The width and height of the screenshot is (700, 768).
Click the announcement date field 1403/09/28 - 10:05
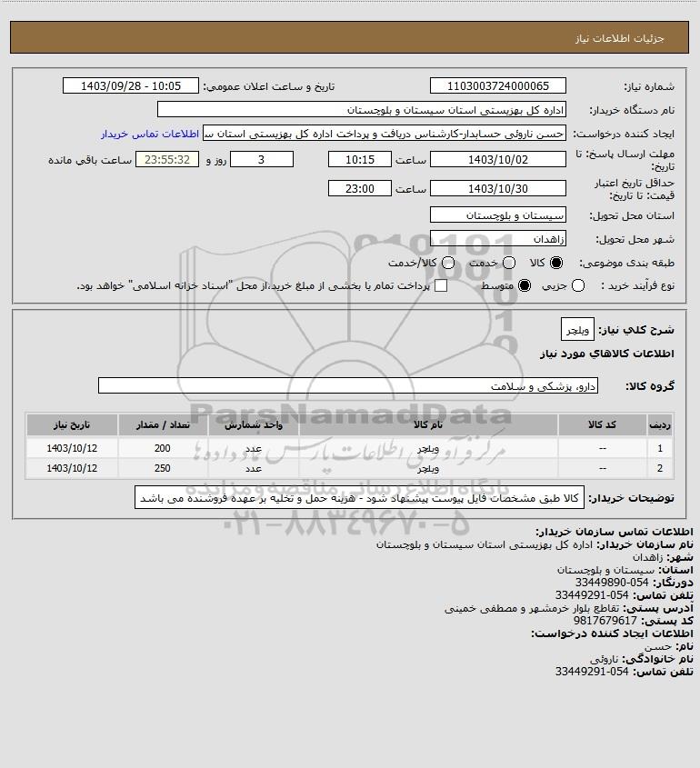pyautogui.click(x=131, y=86)
